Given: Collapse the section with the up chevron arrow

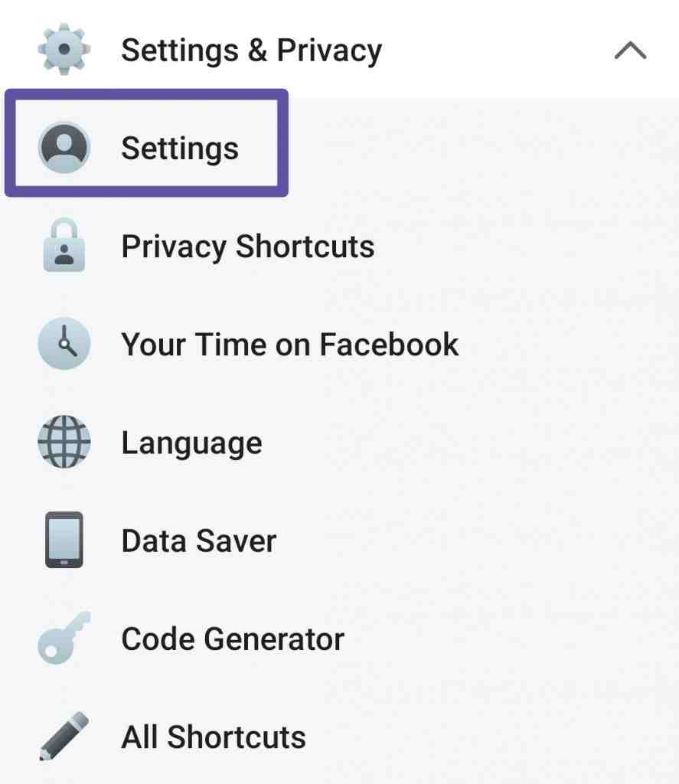Looking at the screenshot, I should (x=630, y=50).
